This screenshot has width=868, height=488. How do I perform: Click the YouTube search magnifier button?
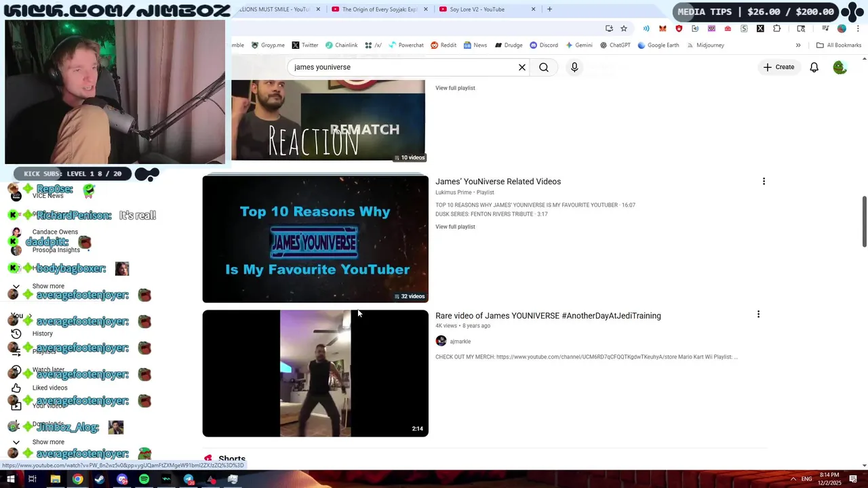(544, 67)
